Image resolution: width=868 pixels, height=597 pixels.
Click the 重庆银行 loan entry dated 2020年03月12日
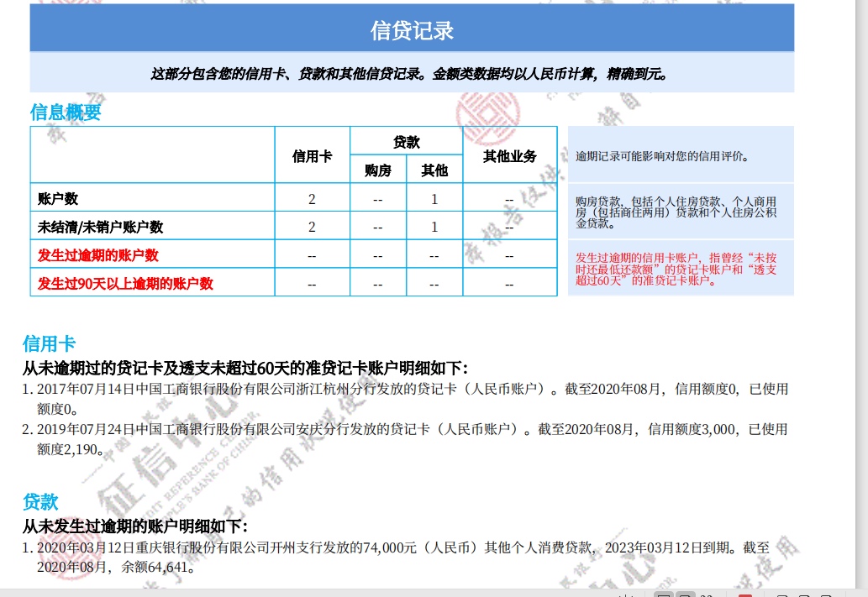396,558
